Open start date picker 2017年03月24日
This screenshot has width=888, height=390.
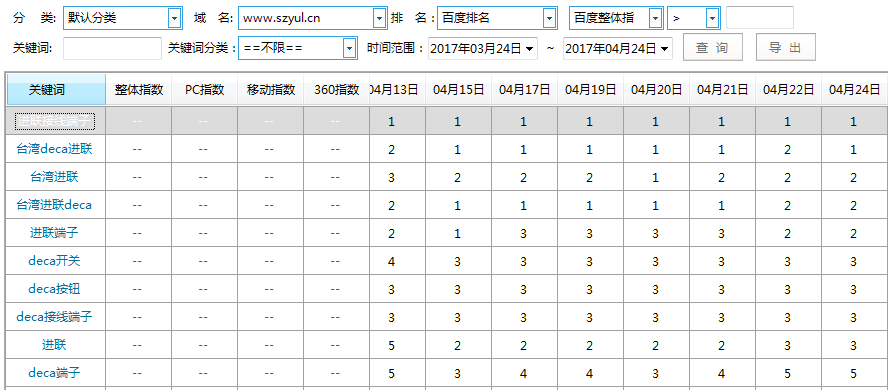(483, 49)
